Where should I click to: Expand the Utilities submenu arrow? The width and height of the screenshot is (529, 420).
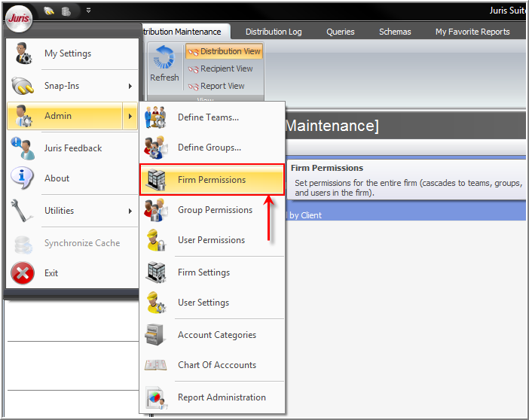coord(130,211)
